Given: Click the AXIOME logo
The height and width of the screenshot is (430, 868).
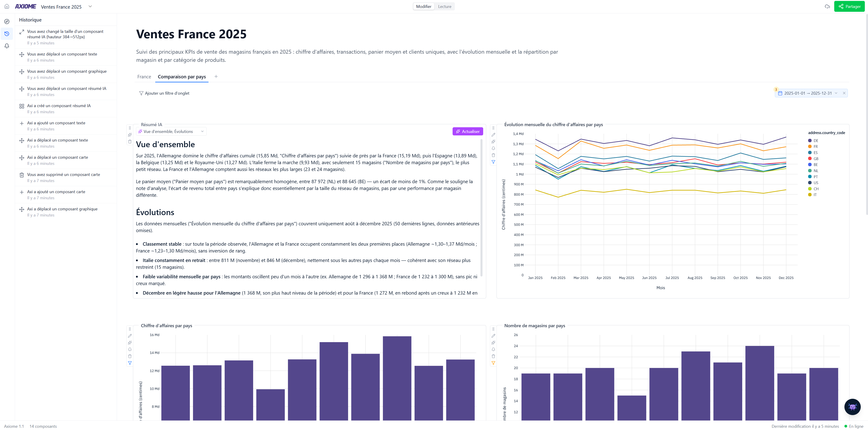Looking at the screenshot, I should (26, 6).
